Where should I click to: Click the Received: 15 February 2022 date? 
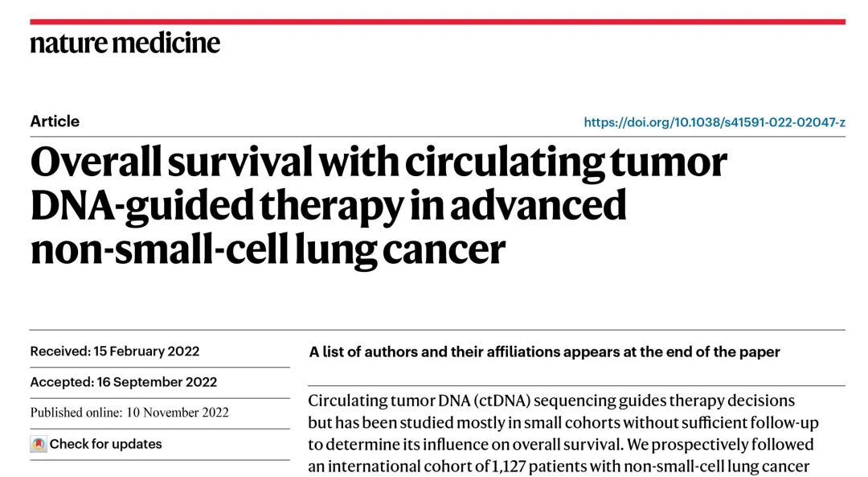point(115,352)
